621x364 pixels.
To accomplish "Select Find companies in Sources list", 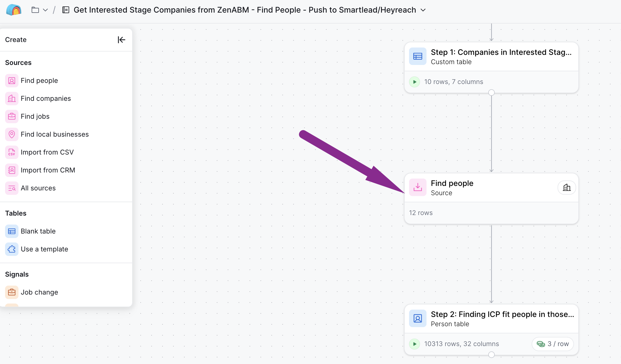I will pos(46,99).
